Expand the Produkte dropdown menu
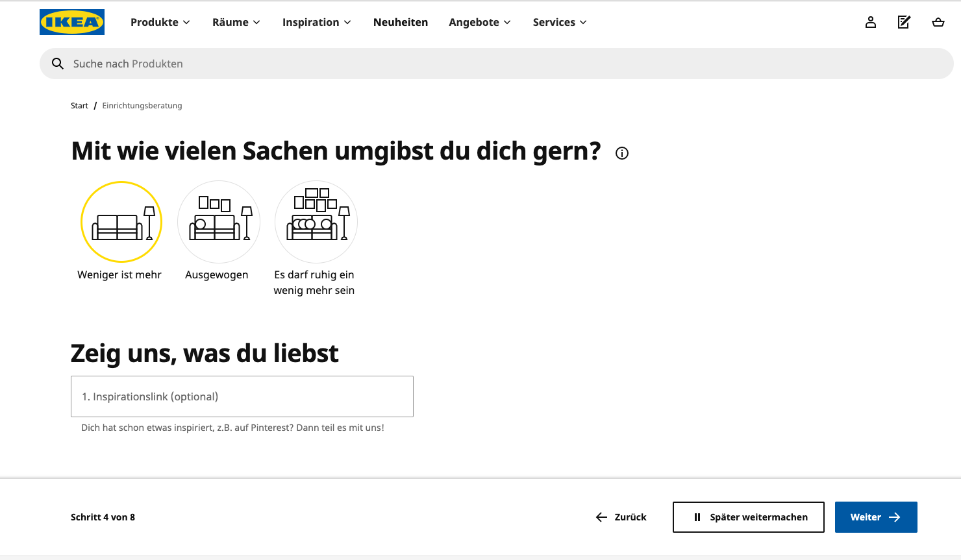Viewport: 961px width, 560px height. click(x=160, y=22)
